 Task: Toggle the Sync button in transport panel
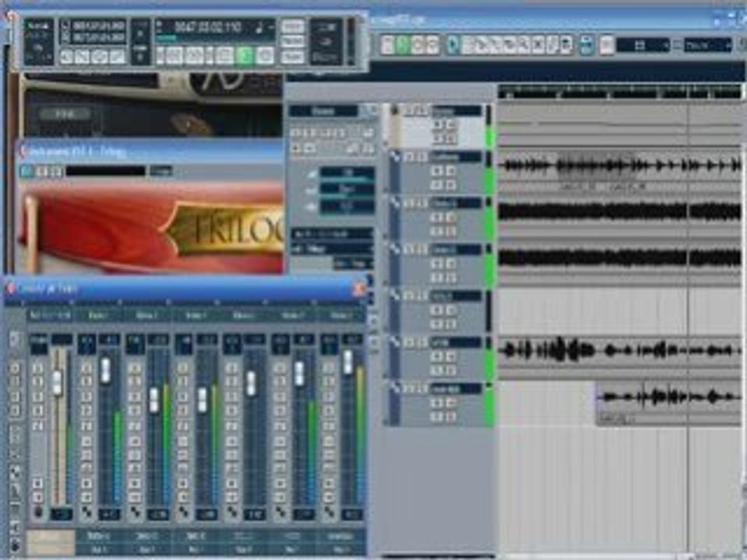tap(293, 57)
